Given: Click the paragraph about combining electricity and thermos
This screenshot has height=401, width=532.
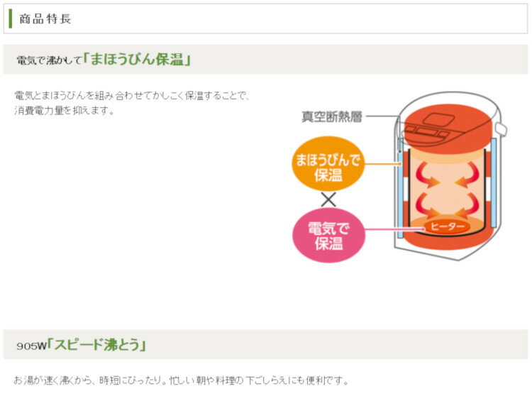Looking at the screenshot, I should 132,103.
